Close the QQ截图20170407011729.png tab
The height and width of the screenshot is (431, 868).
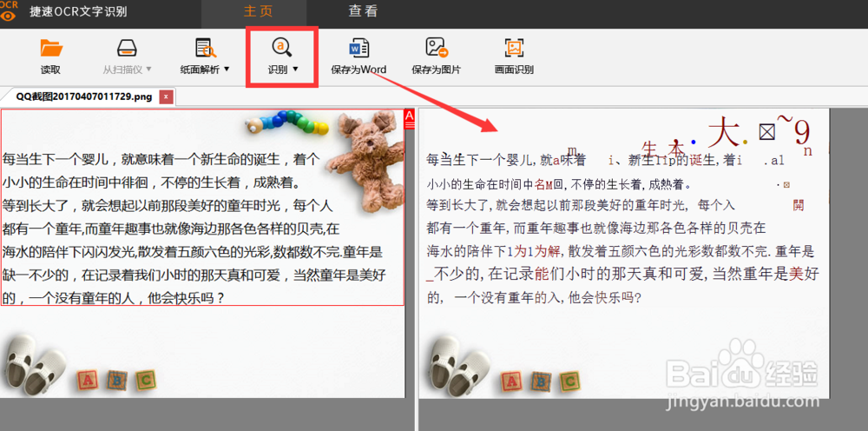167,97
